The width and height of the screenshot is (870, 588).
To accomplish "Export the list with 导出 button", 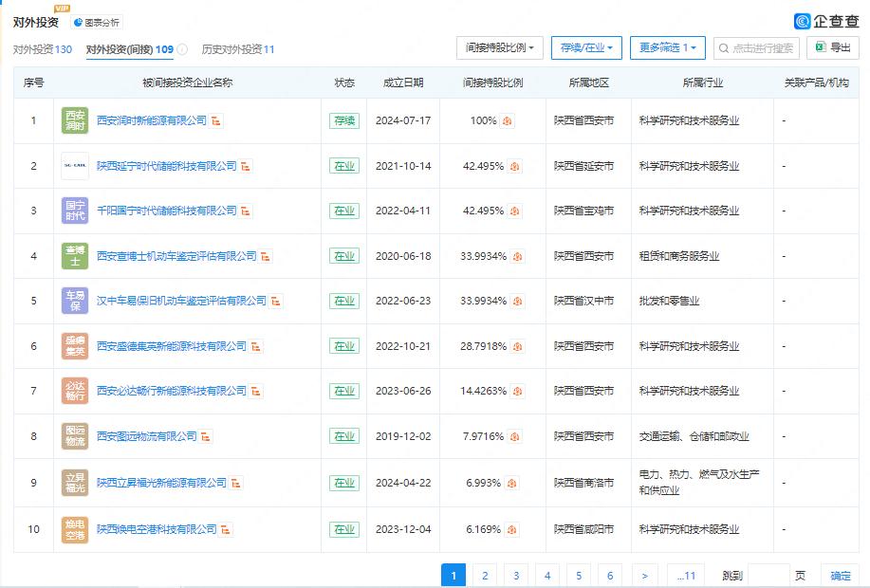I will 833,47.
